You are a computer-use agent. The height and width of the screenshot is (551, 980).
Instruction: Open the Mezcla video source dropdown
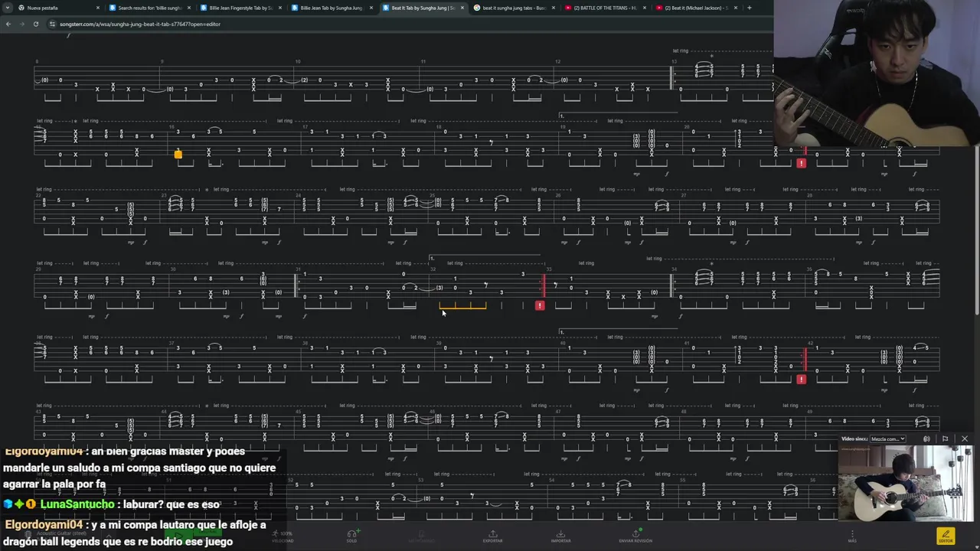pos(887,439)
